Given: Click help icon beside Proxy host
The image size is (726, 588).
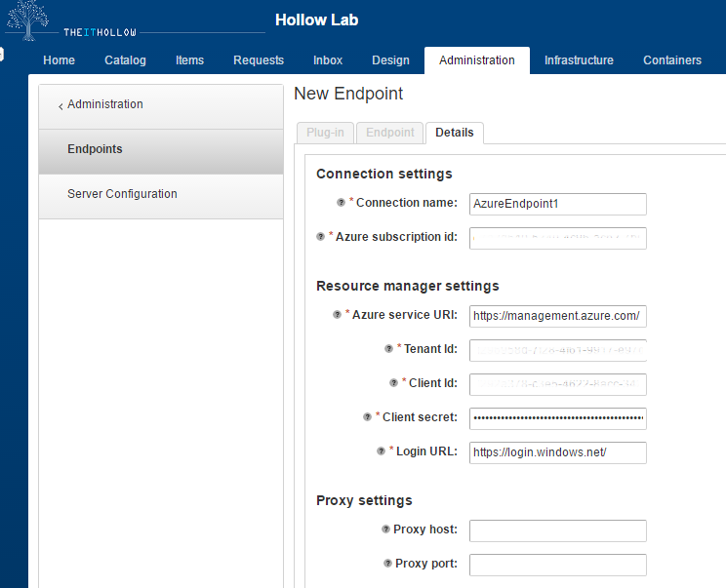Looking at the screenshot, I should [385, 529].
